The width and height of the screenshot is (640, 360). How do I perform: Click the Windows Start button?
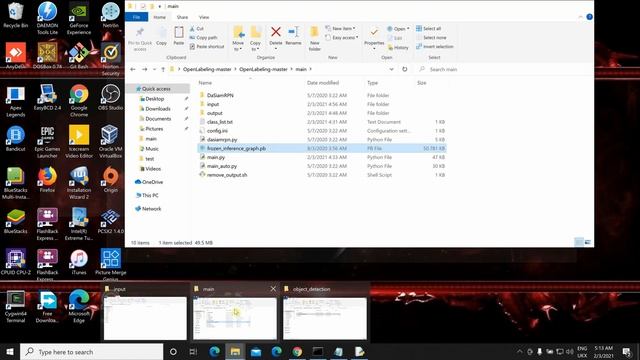(x=10, y=351)
